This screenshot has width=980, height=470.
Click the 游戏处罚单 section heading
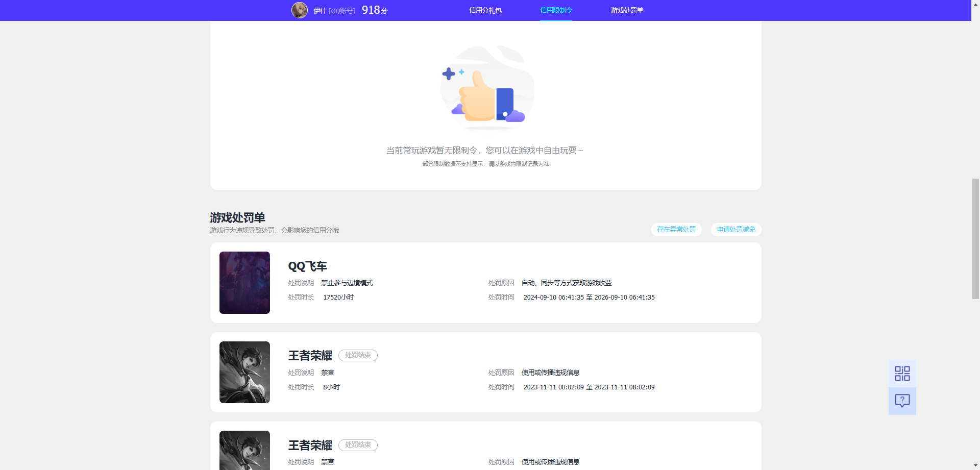pos(237,218)
